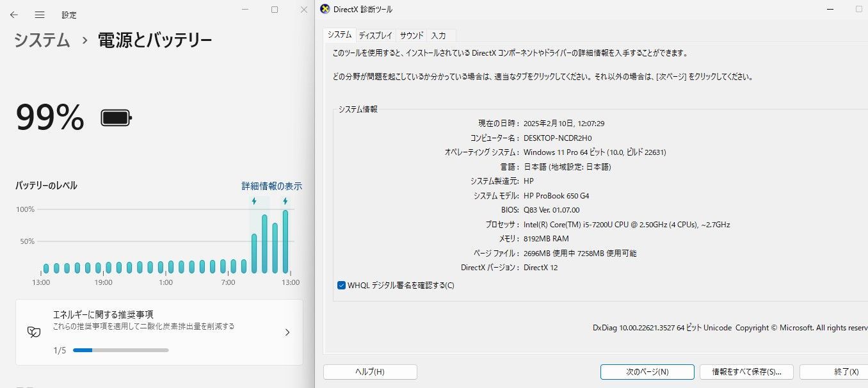Image resolution: width=868 pixels, height=388 pixels.
Task: Click the Windows 11 Pro 64 ビット value
Action: point(595,152)
